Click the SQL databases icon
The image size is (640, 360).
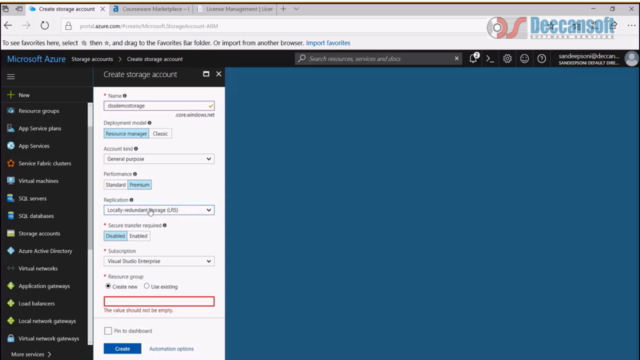[x=11, y=216]
